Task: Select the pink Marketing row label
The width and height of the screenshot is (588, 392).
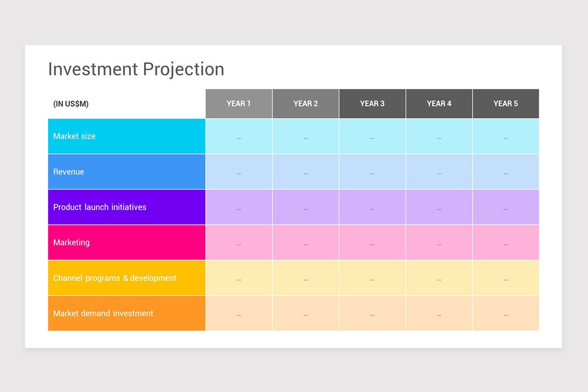Action: [126, 243]
